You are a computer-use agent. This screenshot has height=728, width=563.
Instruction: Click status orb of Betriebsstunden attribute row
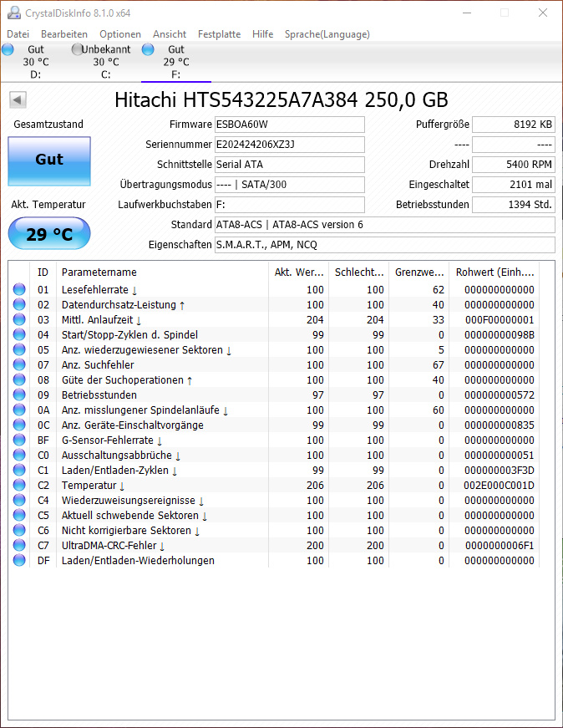point(19,395)
